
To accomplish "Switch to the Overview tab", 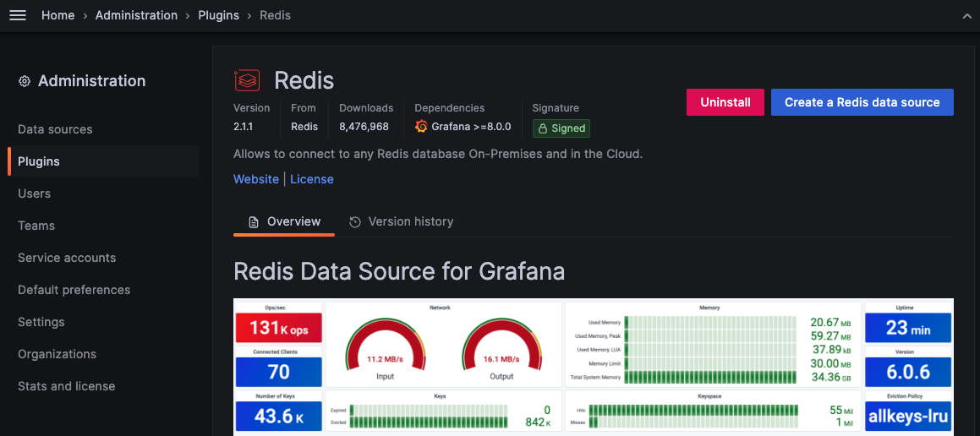I will [284, 221].
